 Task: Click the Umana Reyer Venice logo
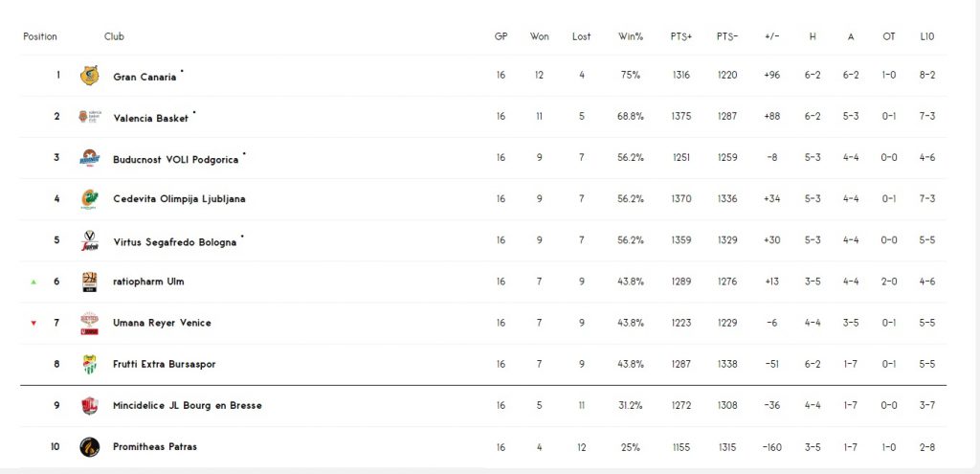[x=89, y=324]
